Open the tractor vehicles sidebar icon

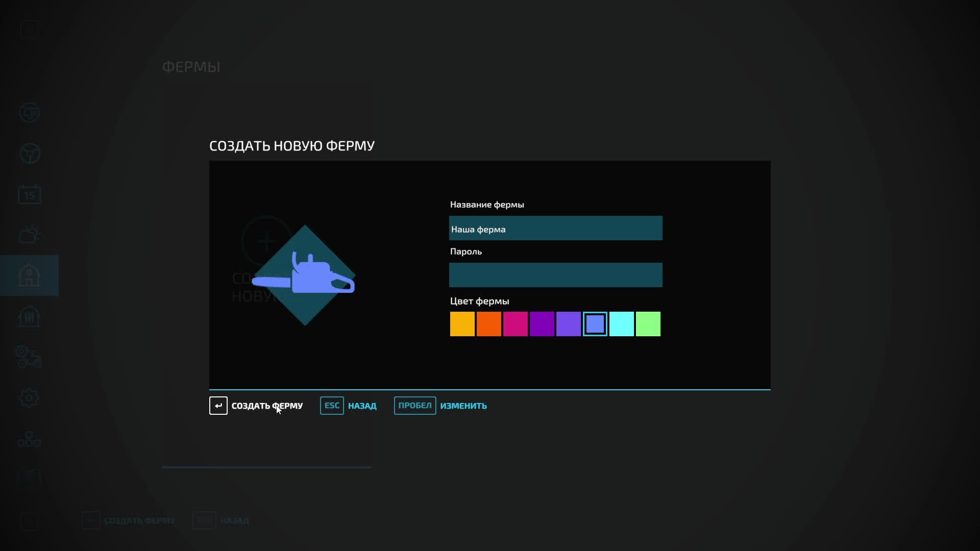(x=29, y=357)
